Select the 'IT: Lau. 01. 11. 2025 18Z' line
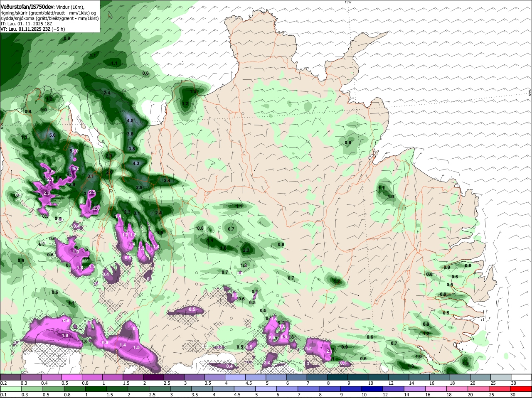 click(26, 24)
